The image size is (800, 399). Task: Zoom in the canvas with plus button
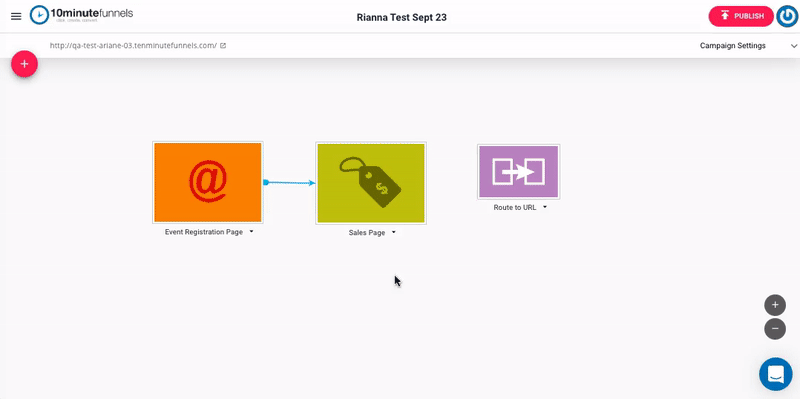click(775, 305)
